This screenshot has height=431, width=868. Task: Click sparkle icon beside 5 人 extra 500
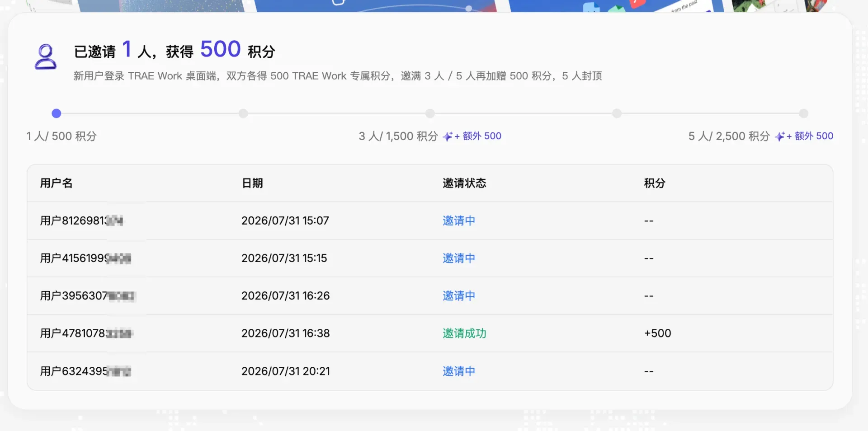click(779, 136)
